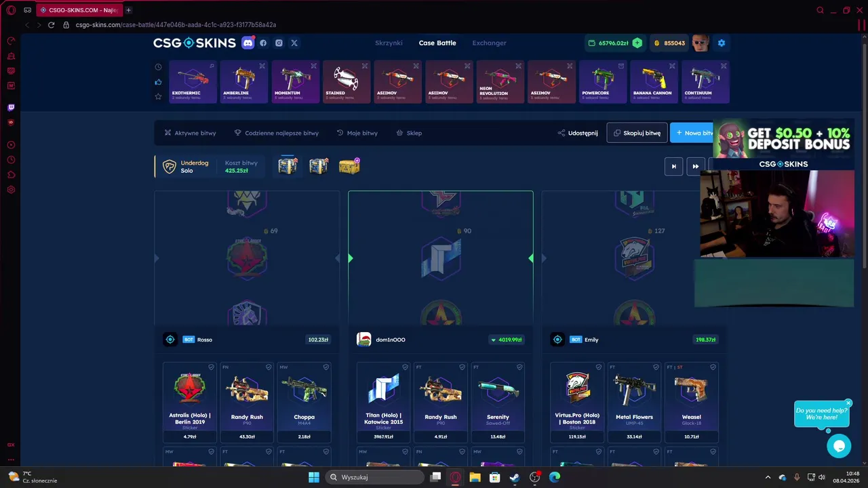Image resolution: width=868 pixels, height=488 pixels.
Task: Open Case Battle tab
Action: pos(437,43)
